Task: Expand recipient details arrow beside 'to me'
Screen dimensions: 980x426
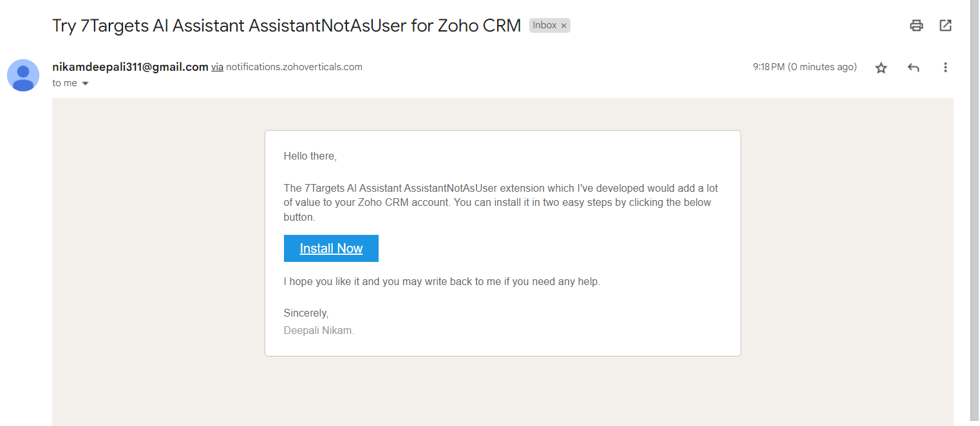Action: (x=85, y=84)
